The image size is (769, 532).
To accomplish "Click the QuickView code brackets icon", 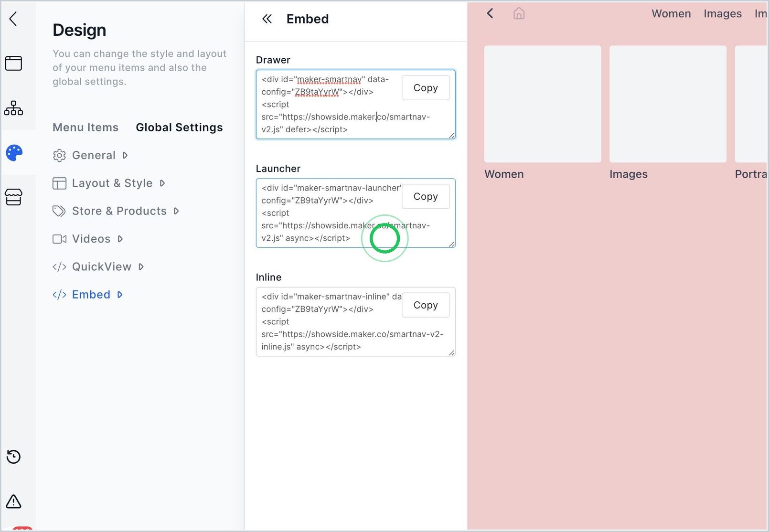I will click(x=59, y=267).
